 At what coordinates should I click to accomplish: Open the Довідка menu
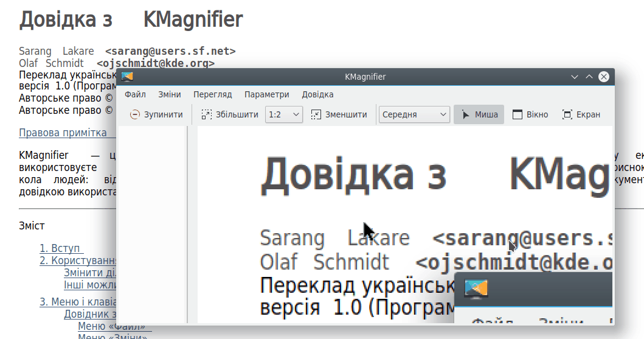pos(317,94)
